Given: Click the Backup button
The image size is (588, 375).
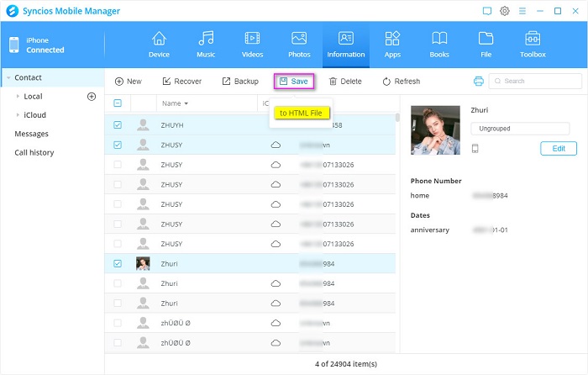Looking at the screenshot, I should click(240, 82).
